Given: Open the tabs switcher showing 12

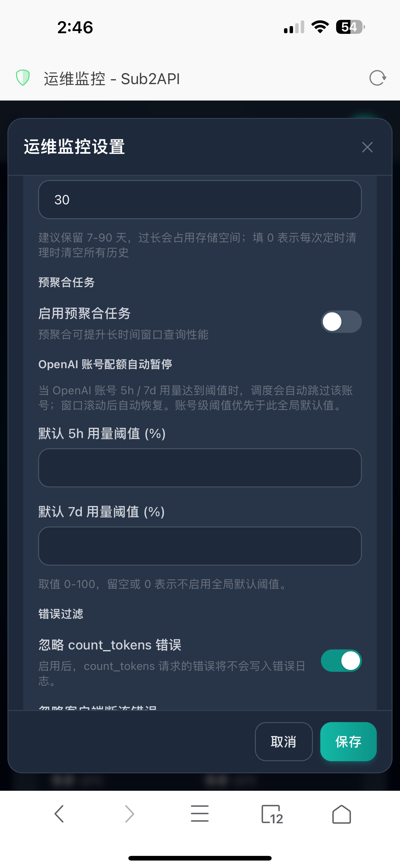Looking at the screenshot, I should (272, 814).
